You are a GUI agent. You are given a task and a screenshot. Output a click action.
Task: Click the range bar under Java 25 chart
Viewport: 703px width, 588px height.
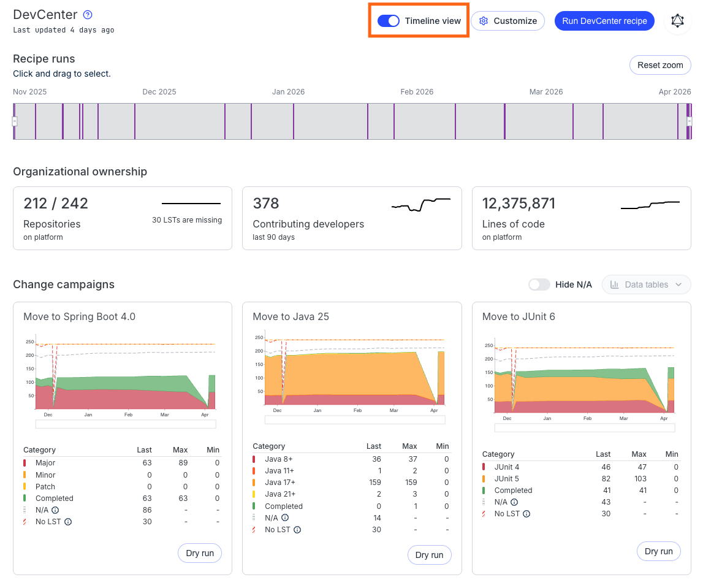355,420
